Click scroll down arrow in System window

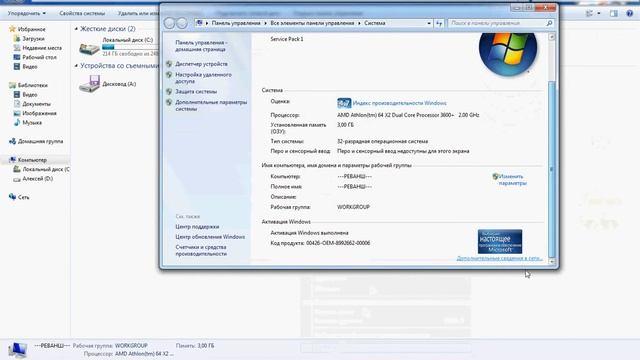pos(552,261)
